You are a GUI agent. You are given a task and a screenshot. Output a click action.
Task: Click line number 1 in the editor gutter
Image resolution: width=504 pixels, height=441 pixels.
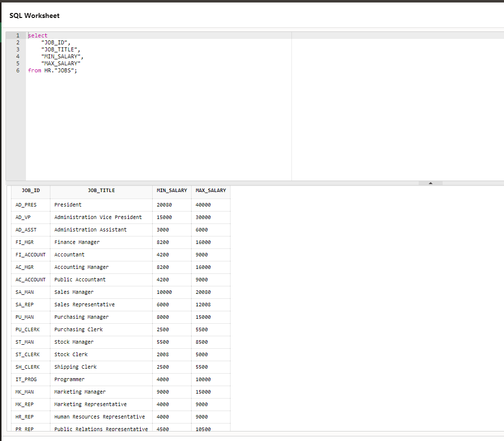pyautogui.click(x=17, y=35)
